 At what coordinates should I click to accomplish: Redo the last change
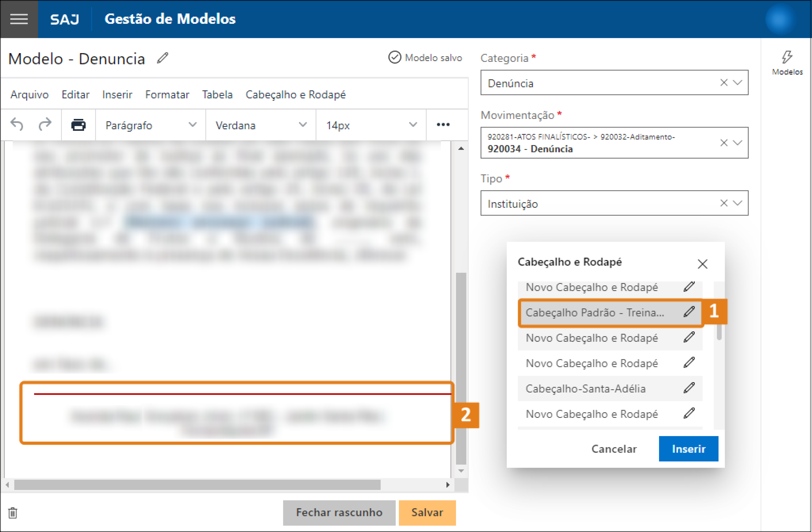(x=45, y=125)
